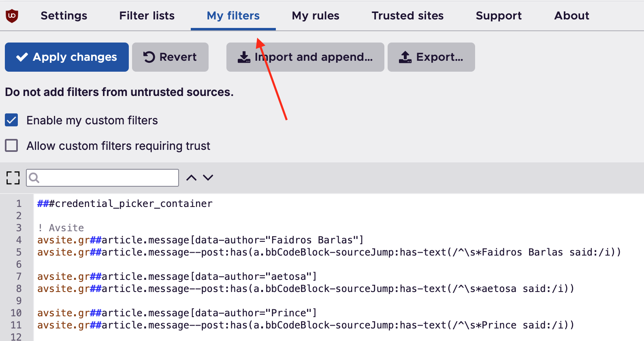Open Import and append dialog
Screen dimensions: 644x341
[x=305, y=57]
